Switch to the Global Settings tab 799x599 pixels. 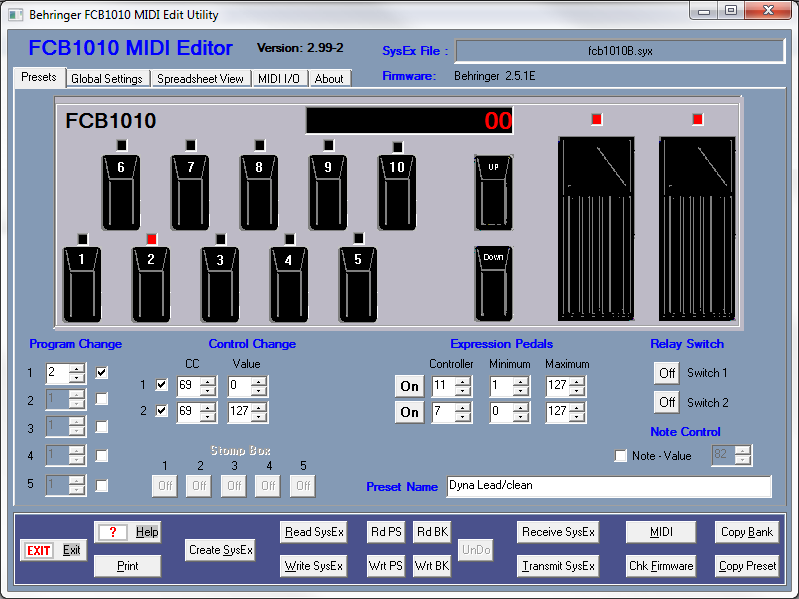pos(107,79)
